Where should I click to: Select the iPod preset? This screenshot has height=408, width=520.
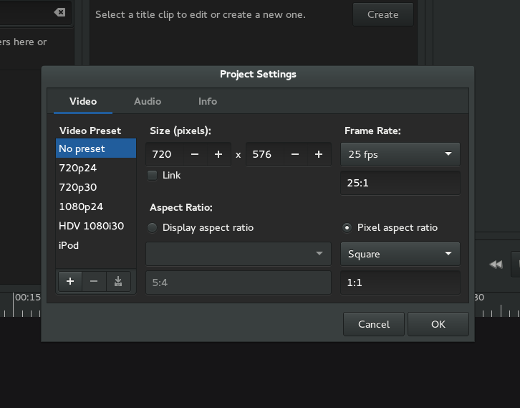click(x=96, y=246)
